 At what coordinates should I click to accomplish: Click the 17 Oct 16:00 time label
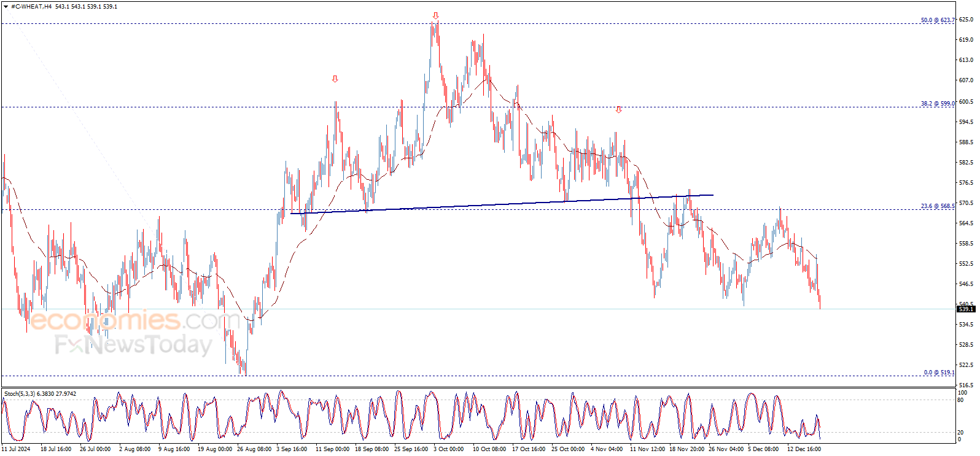pyautogui.click(x=529, y=449)
